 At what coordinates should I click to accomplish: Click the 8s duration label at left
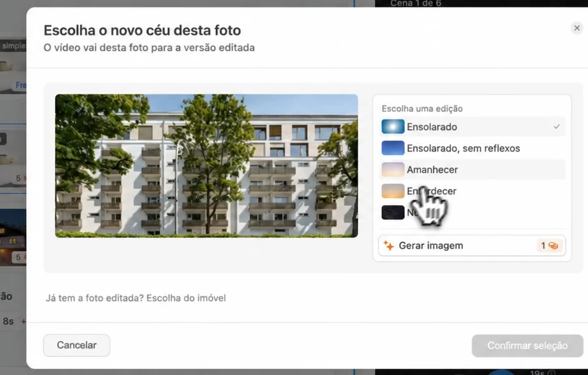tap(8, 321)
